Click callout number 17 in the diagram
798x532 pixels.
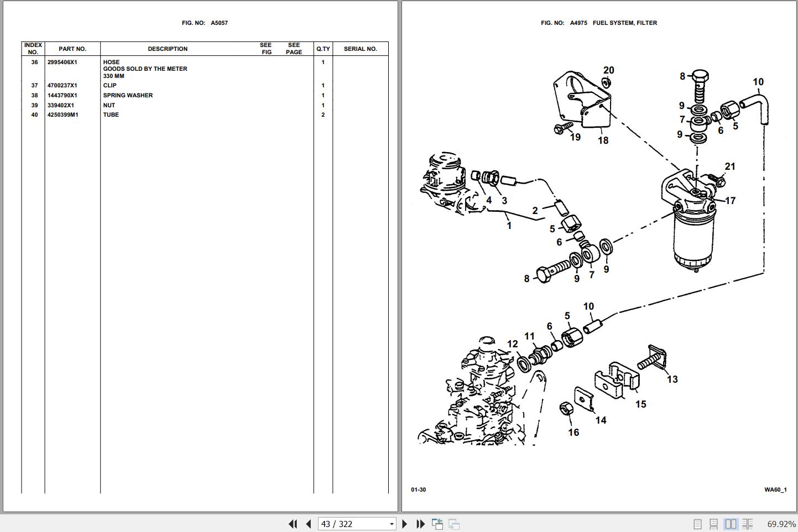[730, 201]
